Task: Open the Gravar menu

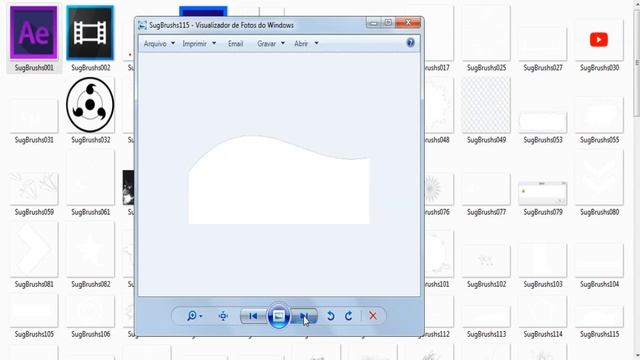Action: pyautogui.click(x=267, y=44)
